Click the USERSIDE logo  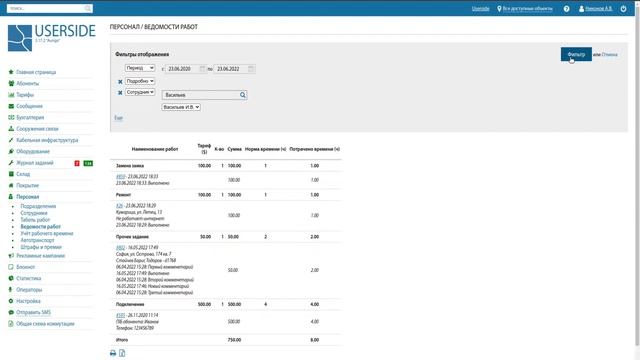pos(51,38)
